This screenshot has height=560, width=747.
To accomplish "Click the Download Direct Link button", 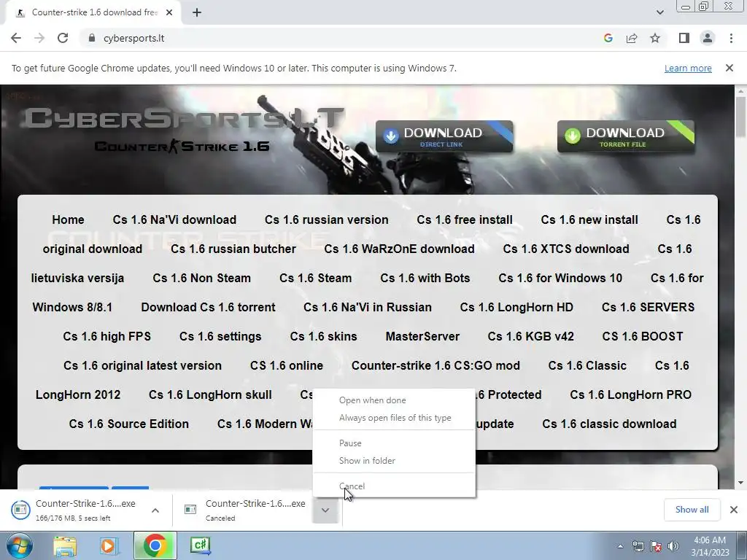I will 444,136.
